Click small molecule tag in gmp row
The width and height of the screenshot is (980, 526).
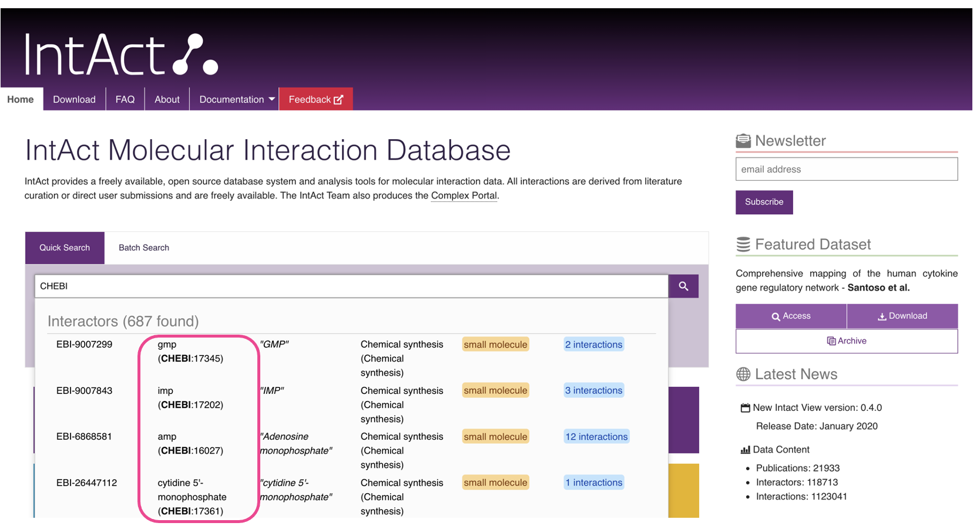coord(495,345)
